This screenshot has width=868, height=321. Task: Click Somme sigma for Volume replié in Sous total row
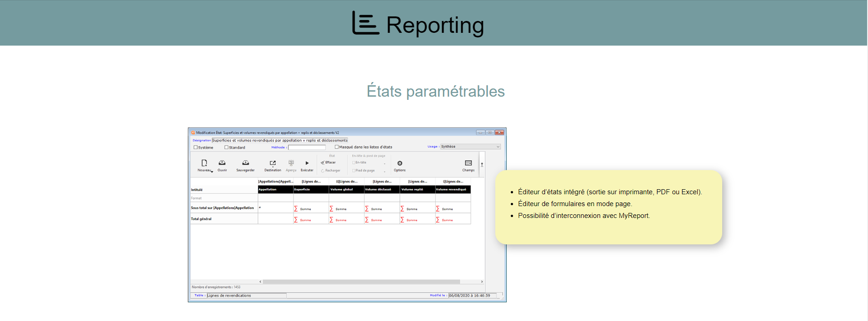point(402,209)
